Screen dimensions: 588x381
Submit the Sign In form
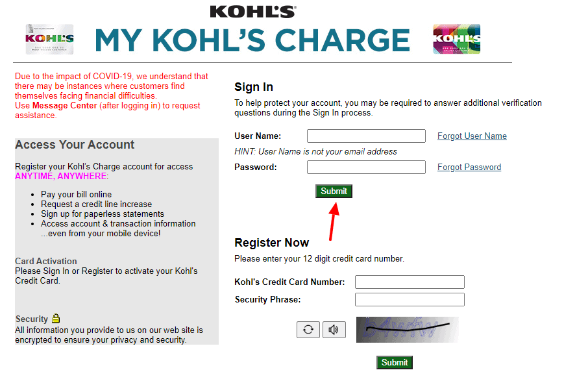click(334, 191)
